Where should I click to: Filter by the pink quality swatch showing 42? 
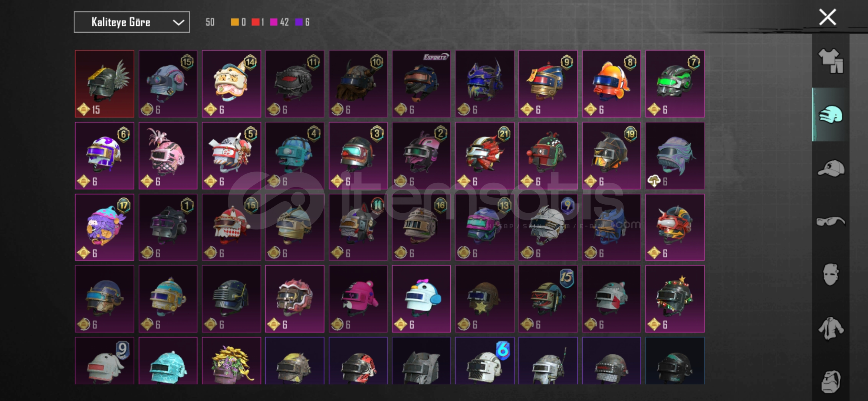[x=274, y=22]
